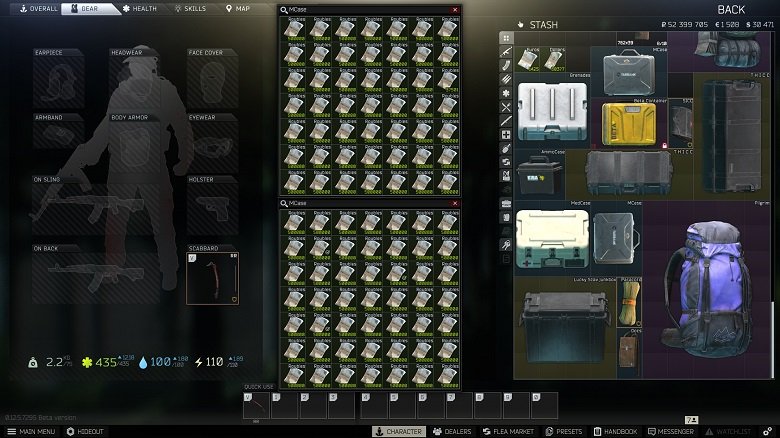Open the Watchlist
The height and width of the screenshot is (438, 780).
728,432
